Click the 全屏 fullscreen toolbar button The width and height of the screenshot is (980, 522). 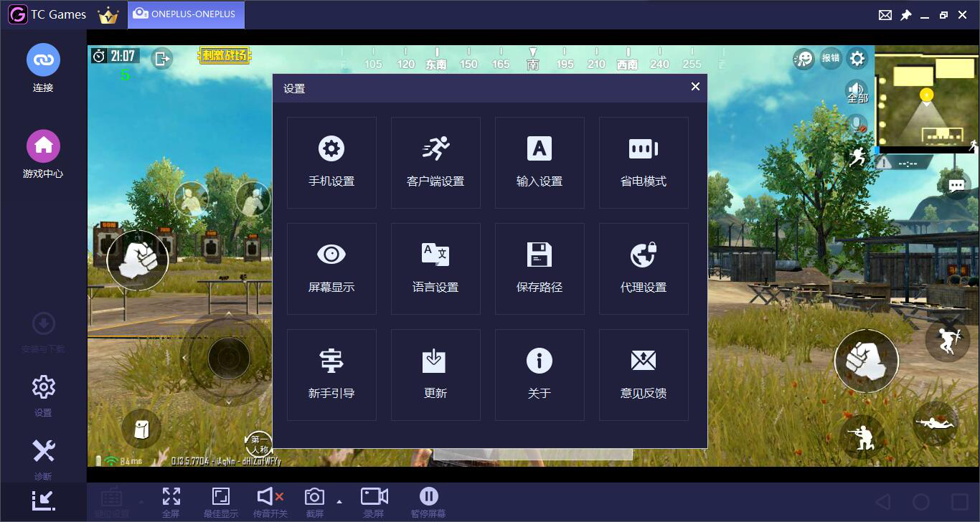click(x=171, y=502)
